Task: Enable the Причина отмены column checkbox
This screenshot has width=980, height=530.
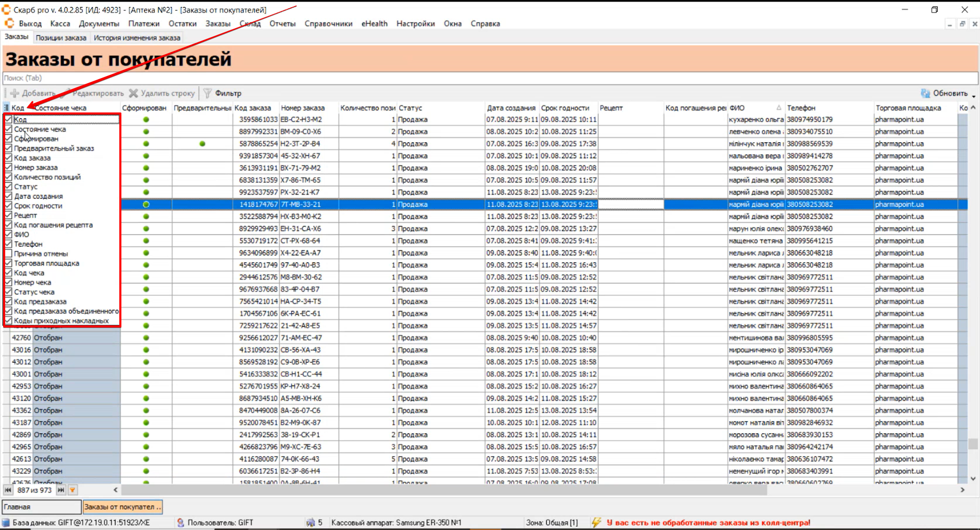Action: pyautogui.click(x=8, y=254)
